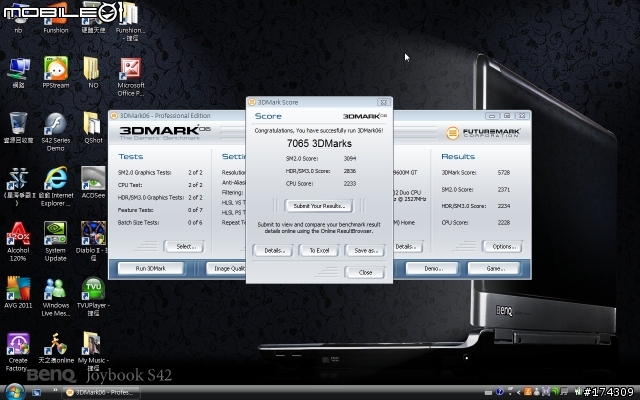This screenshot has width=640, height=400.
Task: Open Options in the Results panel
Action: (503, 246)
